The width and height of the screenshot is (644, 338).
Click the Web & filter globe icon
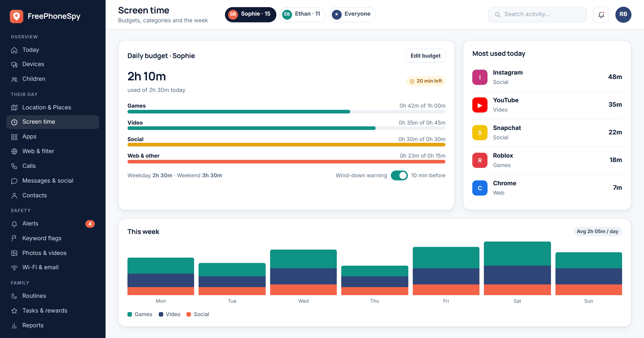pos(14,151)
